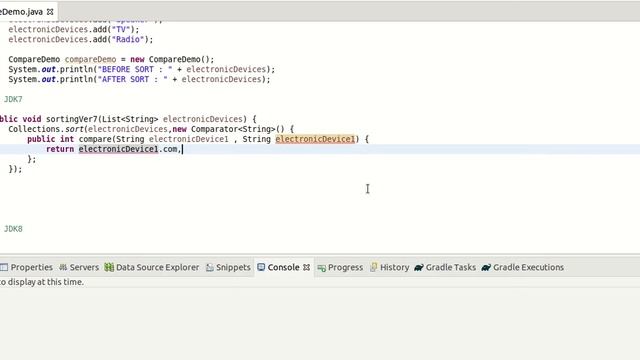Click the 'JDK8' comment text
Screen dimensions: 640x360
tap(13, 229)
